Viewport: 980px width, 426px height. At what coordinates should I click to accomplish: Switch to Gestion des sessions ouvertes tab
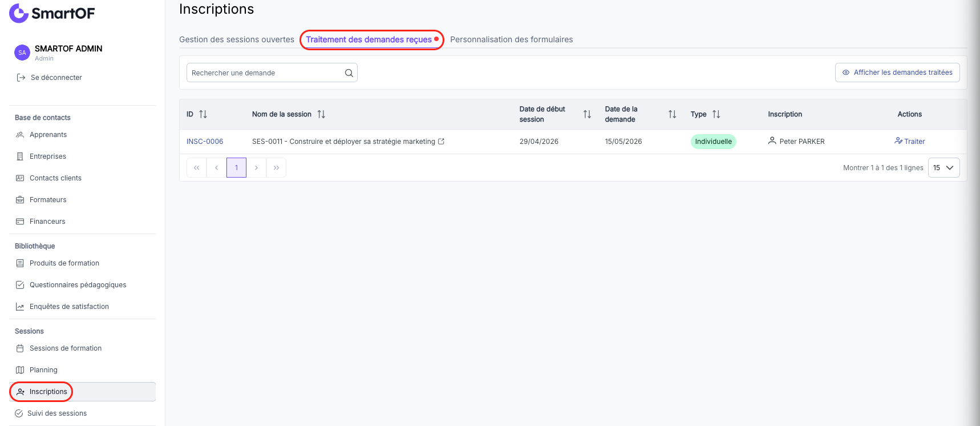pyautogui.click(x=237, y=39)
